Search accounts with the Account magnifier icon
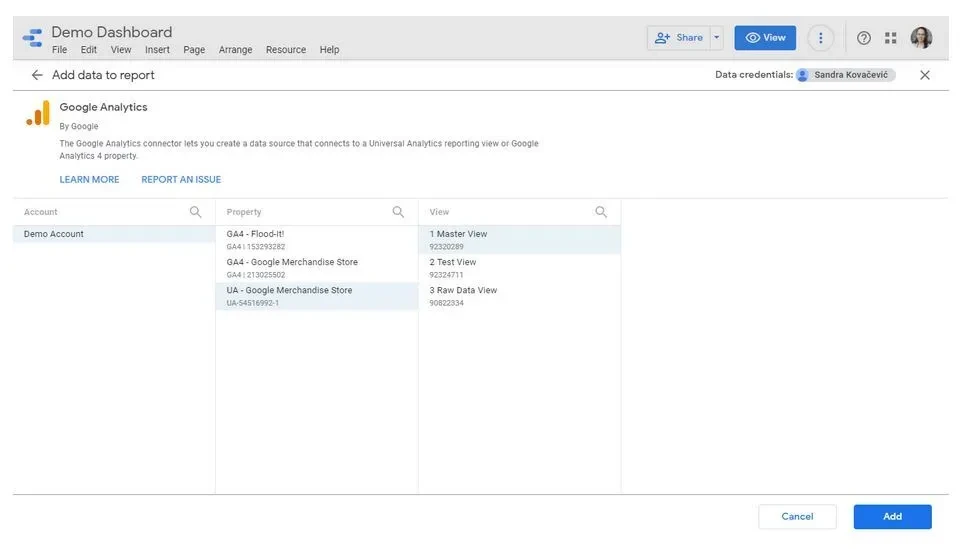The image size is (975, 549). tap(195, 212)
